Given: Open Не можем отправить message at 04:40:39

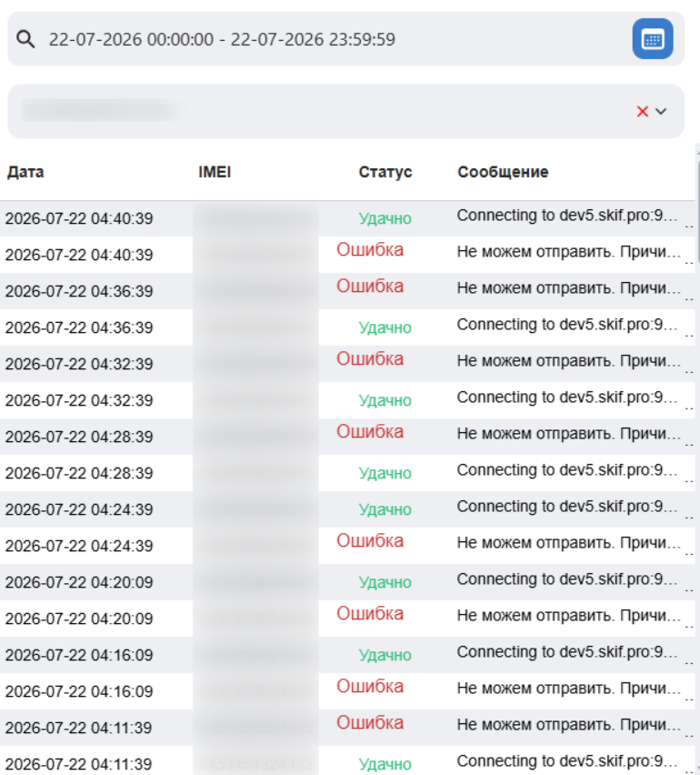Looking at the screenshot, I should [568, 252].
